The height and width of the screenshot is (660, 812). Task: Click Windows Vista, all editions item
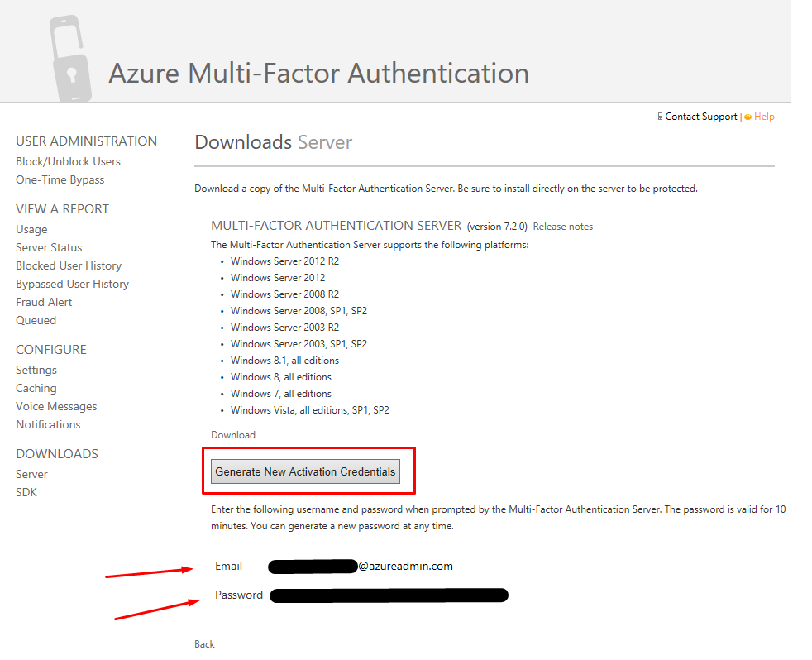point(310,410)
